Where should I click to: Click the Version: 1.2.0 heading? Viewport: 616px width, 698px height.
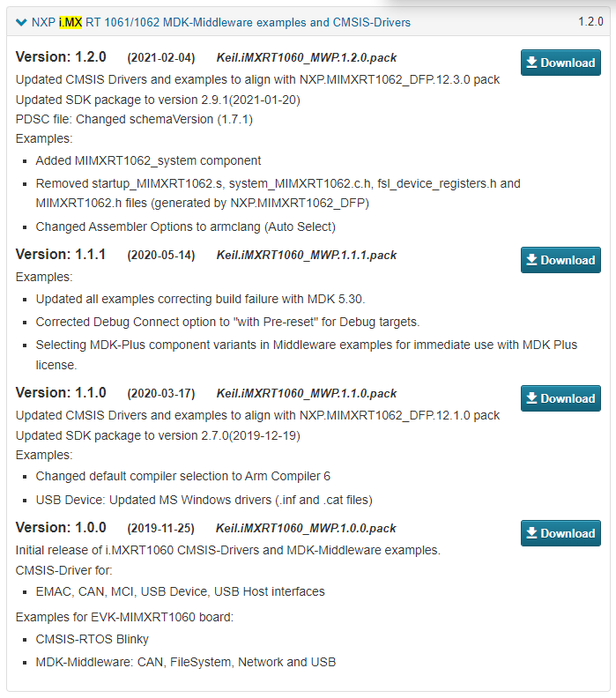point(61,57)
